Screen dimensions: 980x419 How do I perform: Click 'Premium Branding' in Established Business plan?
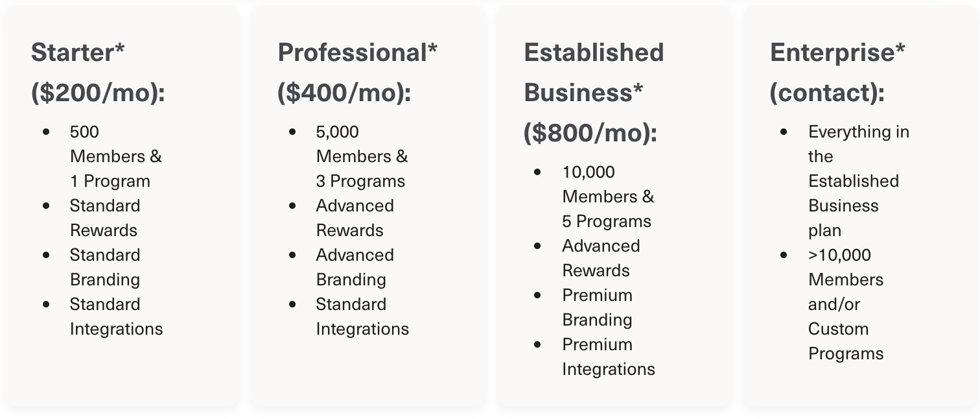pos(597,307)
